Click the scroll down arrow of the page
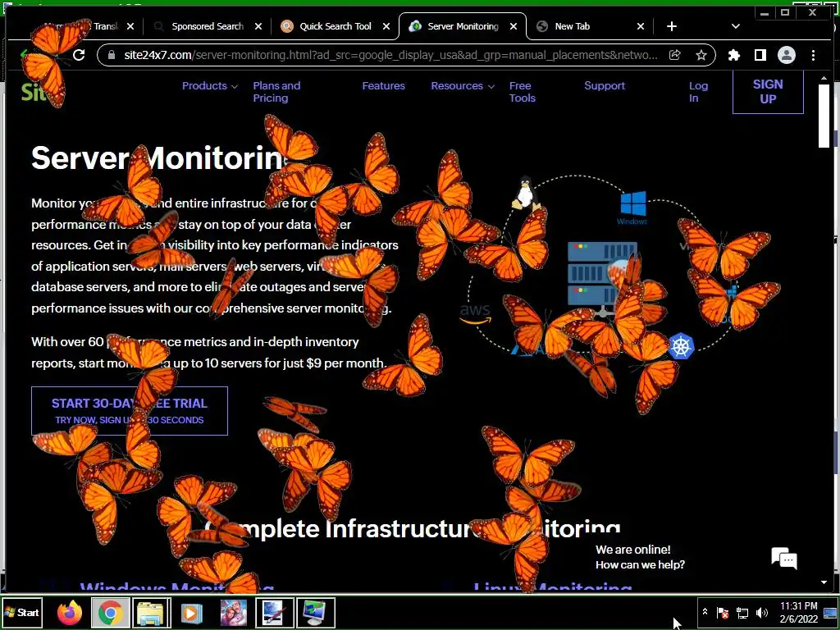The image size is (840, 630). [824, 582]
